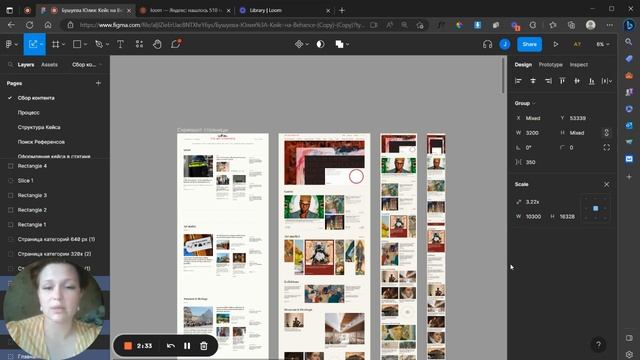Toggle constrain proportions lock
The height and width of the screenshot is (360, 640).
[607, 133]
